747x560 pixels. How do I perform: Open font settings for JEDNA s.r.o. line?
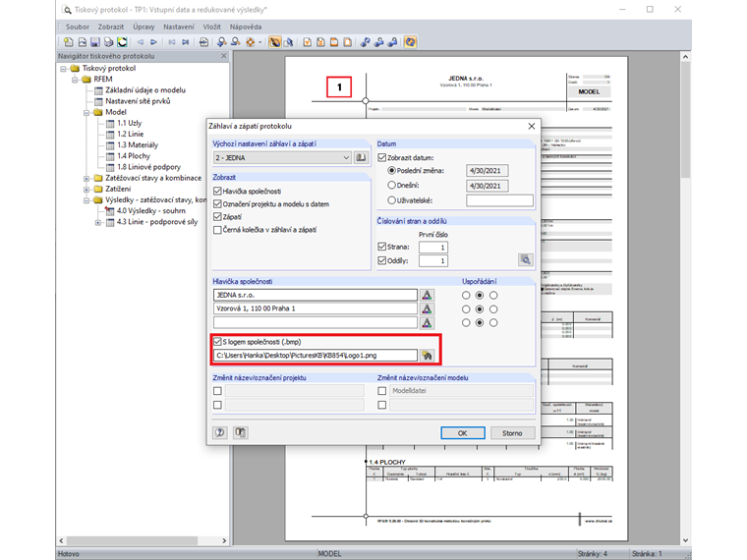pos(428,296)
